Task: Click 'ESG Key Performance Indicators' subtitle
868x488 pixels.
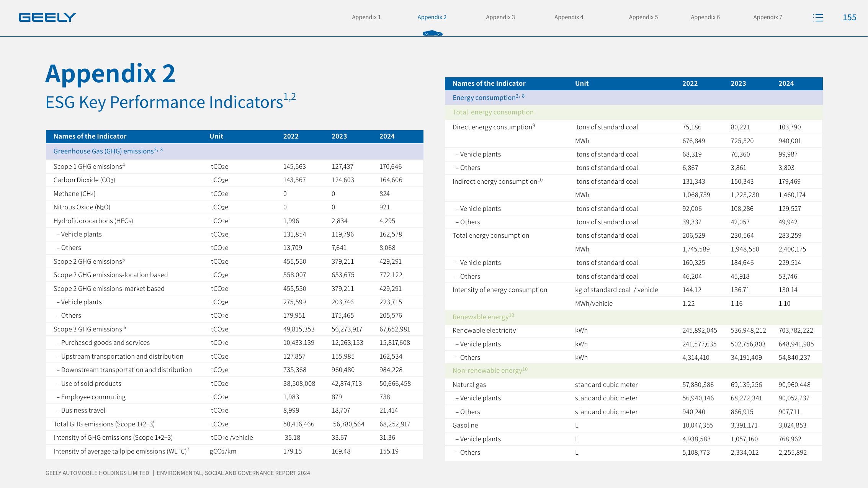Action: [170, 102]
